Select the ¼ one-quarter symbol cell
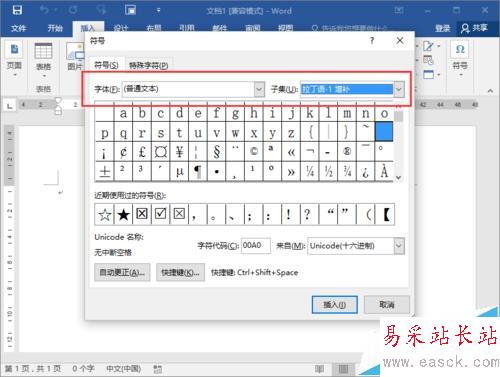This screenshot has height=377, width=500. pyautogui.click(x=310, y=171)
